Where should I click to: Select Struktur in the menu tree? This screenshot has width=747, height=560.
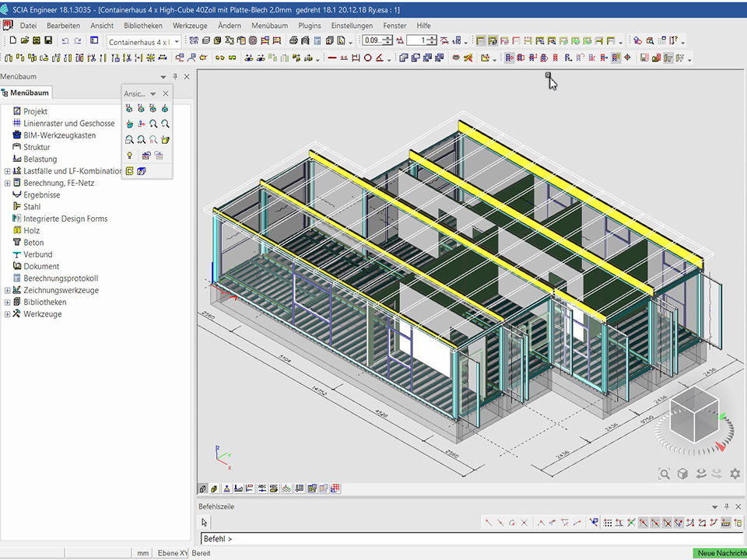pos(36,147)
